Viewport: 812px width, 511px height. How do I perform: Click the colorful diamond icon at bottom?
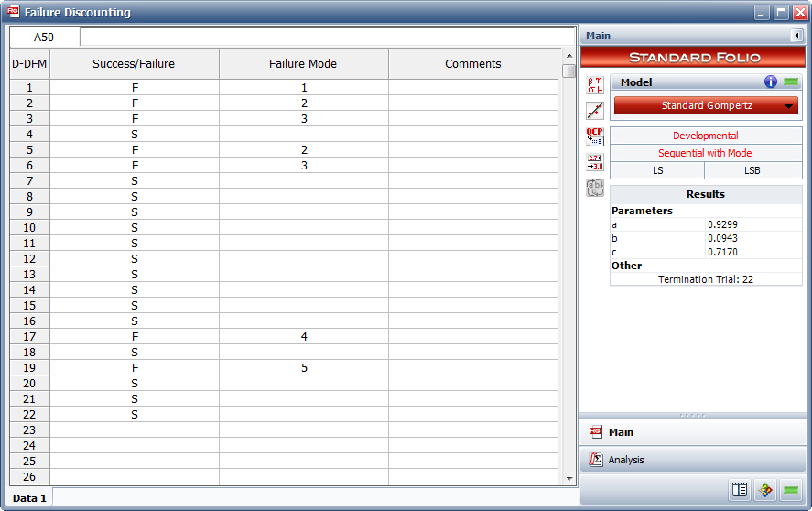[x=765, y=490]
